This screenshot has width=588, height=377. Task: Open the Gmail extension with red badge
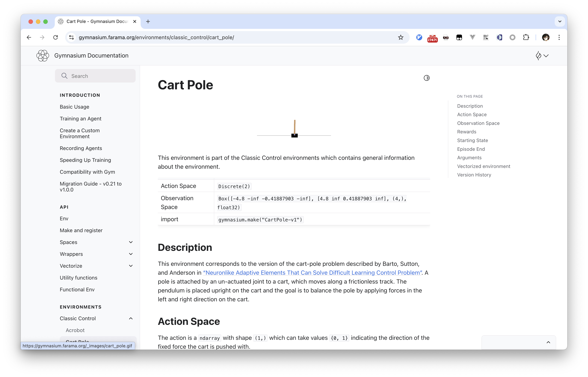(432, 38)
